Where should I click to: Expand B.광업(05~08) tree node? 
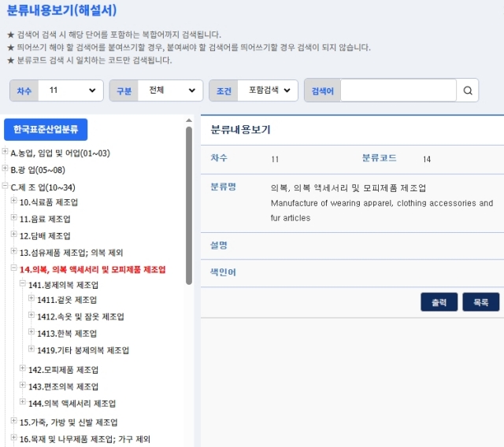5,168
